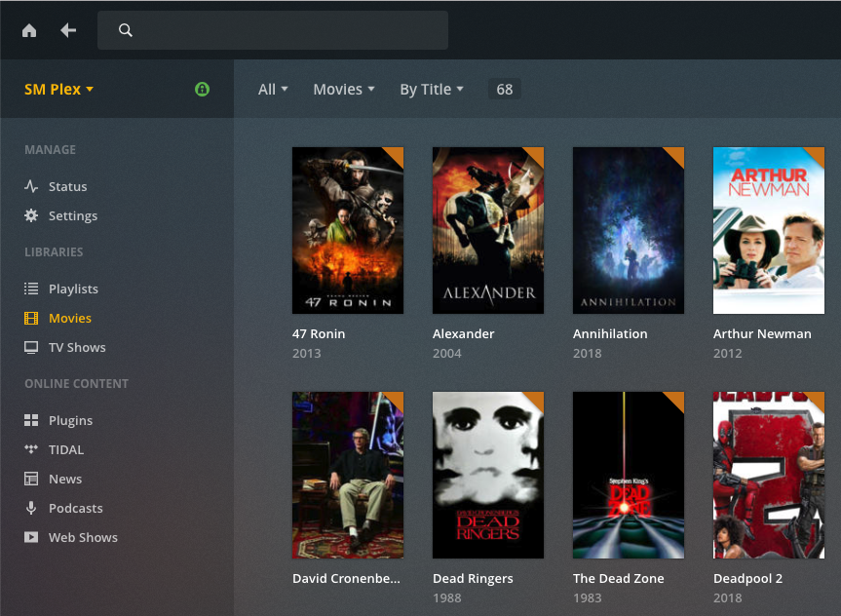Open the David Cronenberg poster
841x616 pixels.
point(348,475)
